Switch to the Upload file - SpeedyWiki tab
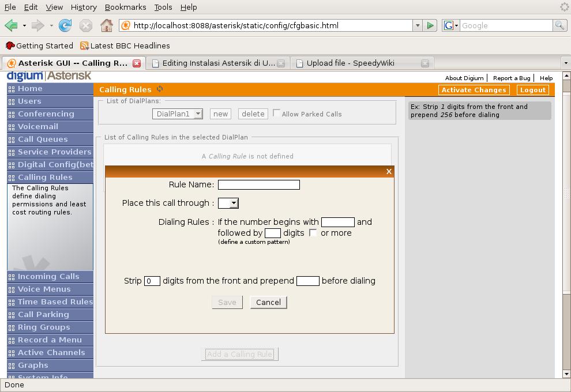This screenshot has width=571, height=392. pyautogui.click(x=350, y=63)
